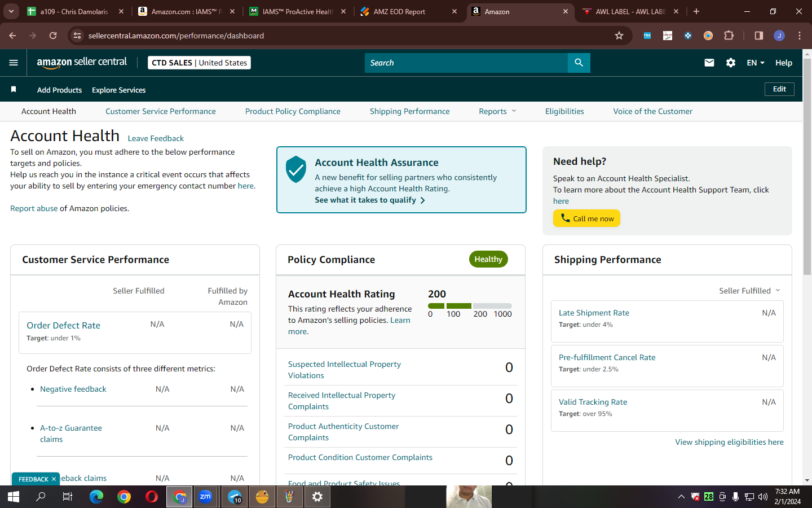Expand the Reports navigation dropdown
812x508 pixels.
click(x=497, y=111)
